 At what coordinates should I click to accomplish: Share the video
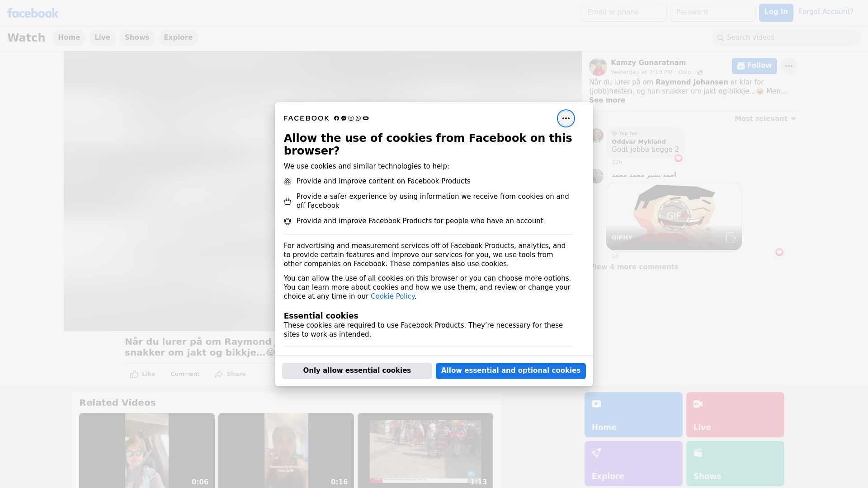230,374
